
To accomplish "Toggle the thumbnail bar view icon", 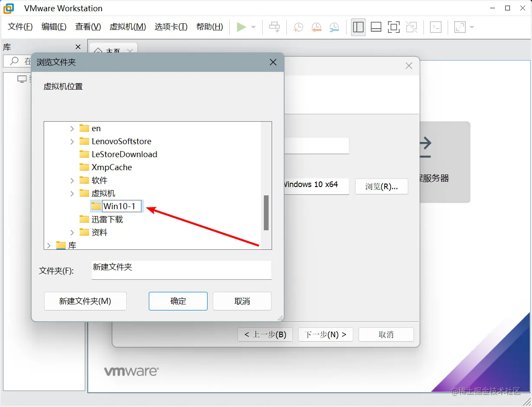I will [x=376, y=27].
